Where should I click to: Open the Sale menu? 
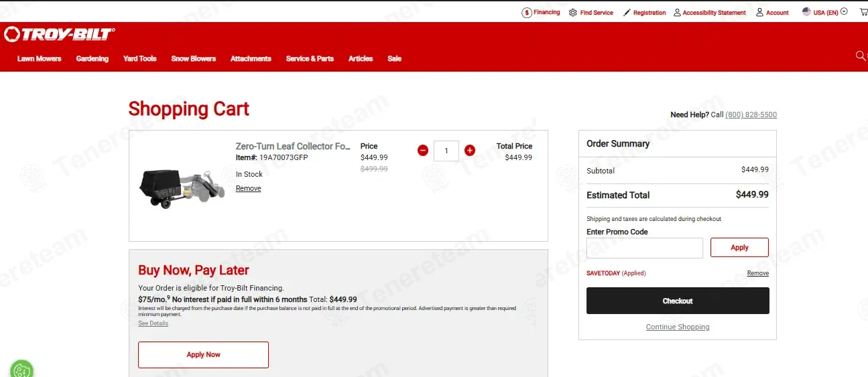394,59
